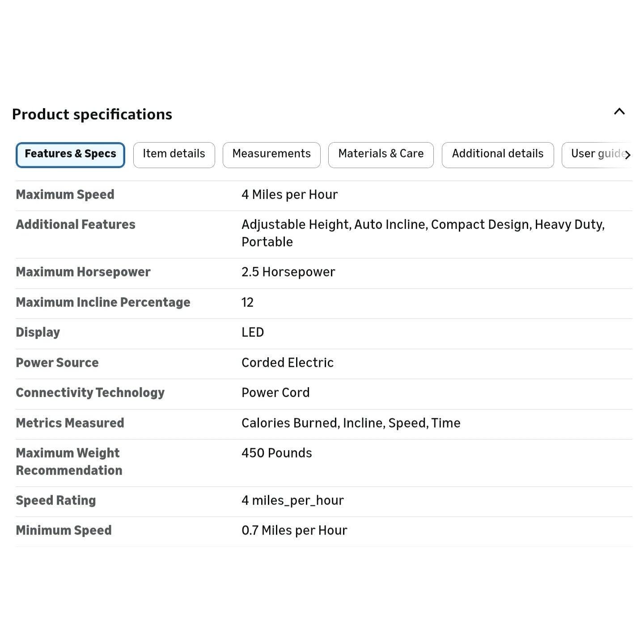View the Additional details tab
This screenshot has height=644, width=644.
click(497, 155)
